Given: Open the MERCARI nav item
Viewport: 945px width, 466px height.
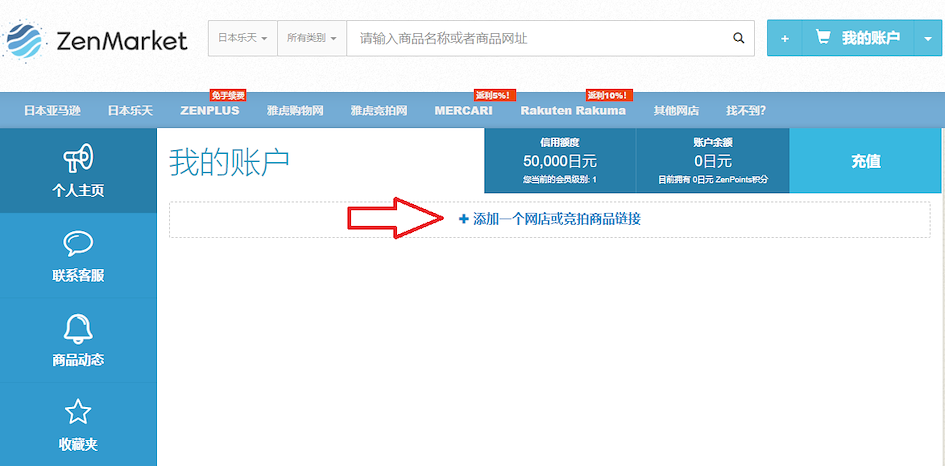Looking at the screenshot, I should 463,110.
